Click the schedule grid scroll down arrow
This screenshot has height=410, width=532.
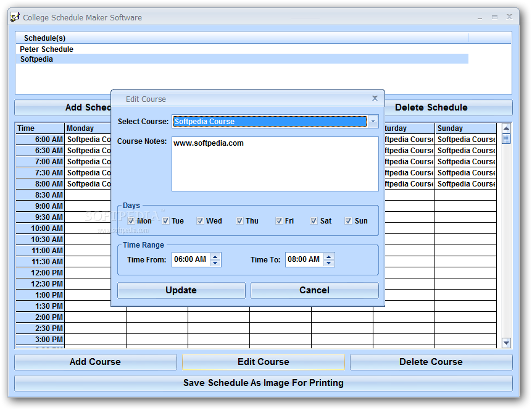click(506, 343)
